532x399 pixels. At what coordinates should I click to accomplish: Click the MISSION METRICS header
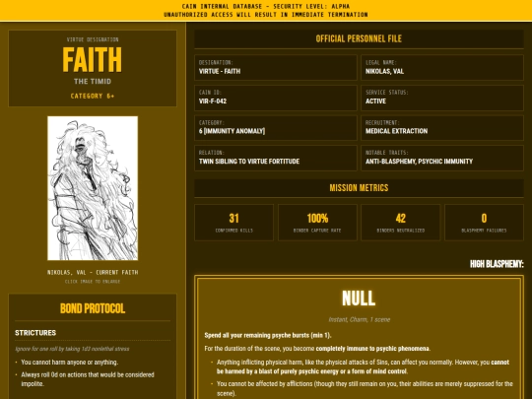(x=359, y=188)
